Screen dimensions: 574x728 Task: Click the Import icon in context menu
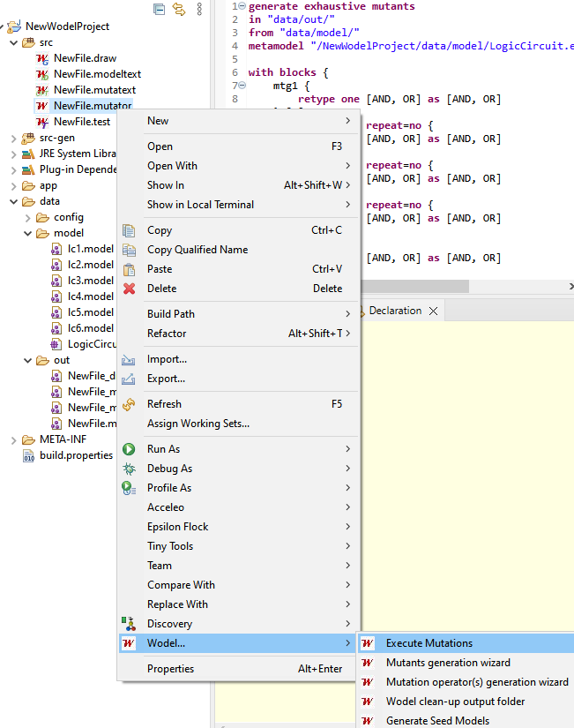[129, 360]
